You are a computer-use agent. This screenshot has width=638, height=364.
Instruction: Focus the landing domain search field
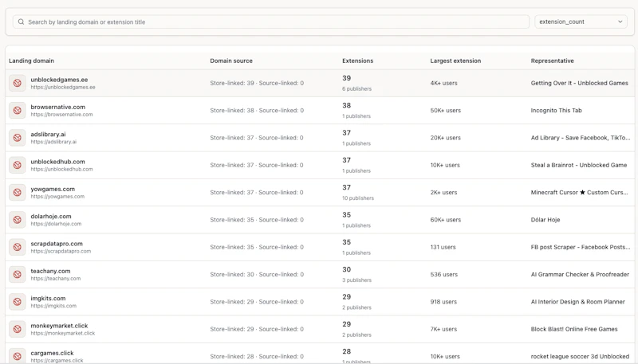[271, 22]
